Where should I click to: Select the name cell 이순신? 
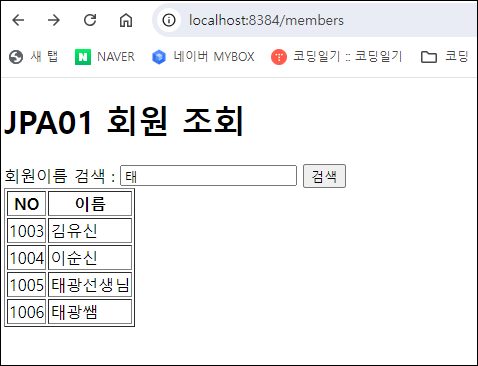90,258
